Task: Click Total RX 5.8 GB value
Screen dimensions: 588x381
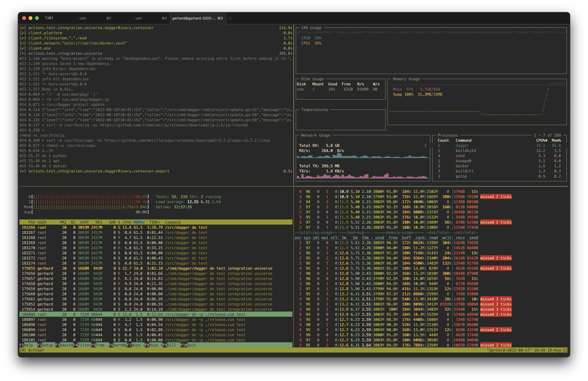Action: click(333, 145)
